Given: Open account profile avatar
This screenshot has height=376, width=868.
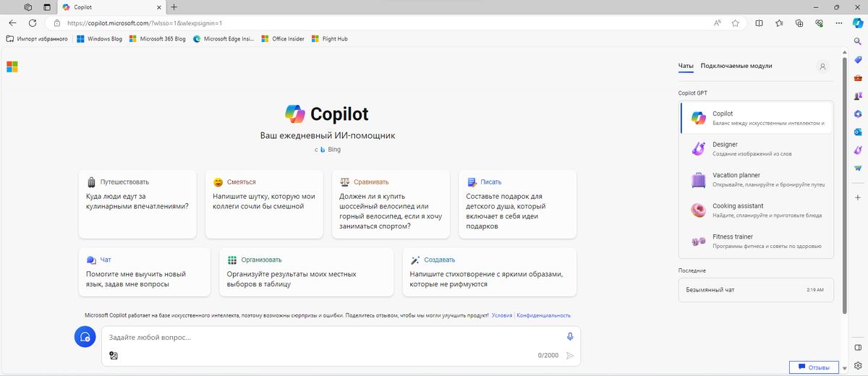Looking at the screenshot, I should click(x=822, y=67).
